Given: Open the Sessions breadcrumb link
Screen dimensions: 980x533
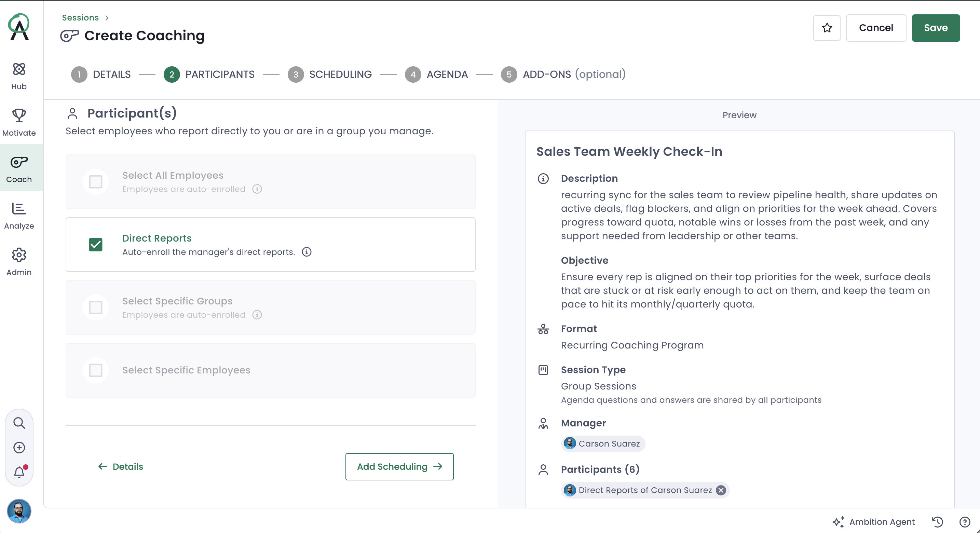Looking at the screenshot, I should pyautogui.click(x=80, y=17).
